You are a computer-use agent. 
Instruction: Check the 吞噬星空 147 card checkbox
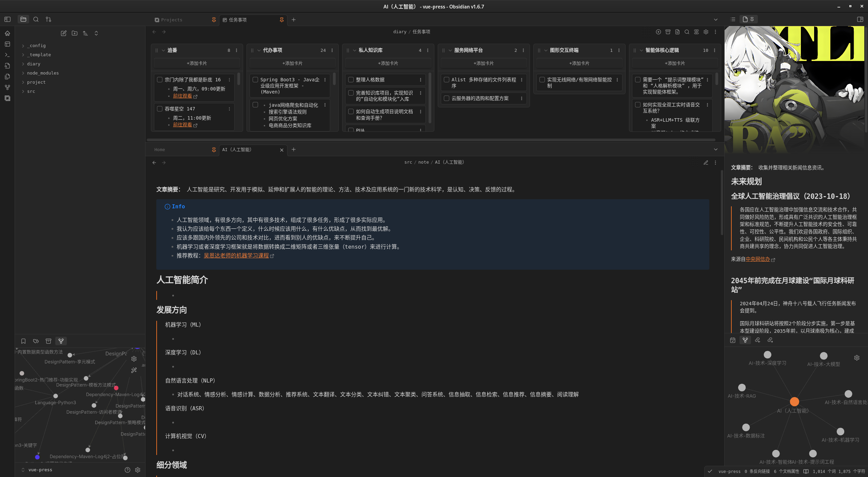[x=160, y=109]
